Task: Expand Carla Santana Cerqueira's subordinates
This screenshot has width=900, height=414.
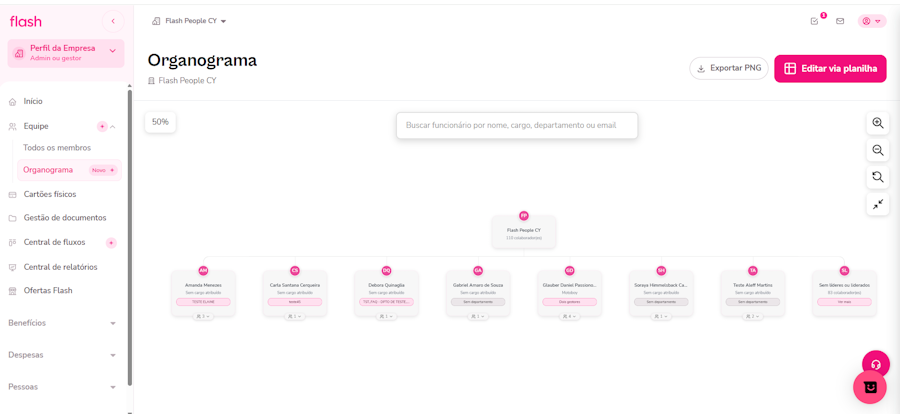Action: point(294,316)
